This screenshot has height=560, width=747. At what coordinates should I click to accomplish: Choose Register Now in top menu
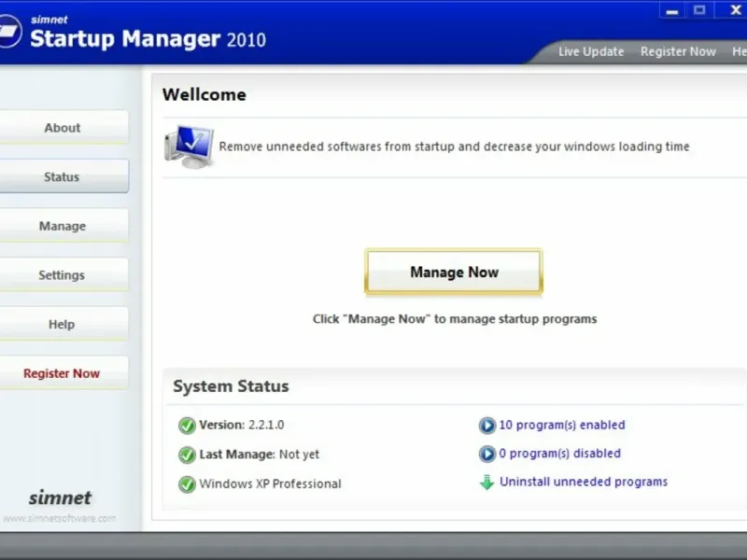coord(678,51)
